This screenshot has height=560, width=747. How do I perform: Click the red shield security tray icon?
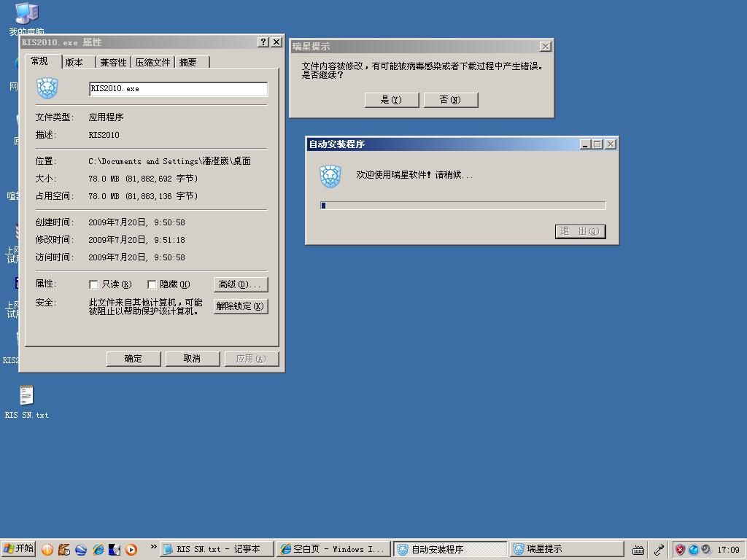680,550
